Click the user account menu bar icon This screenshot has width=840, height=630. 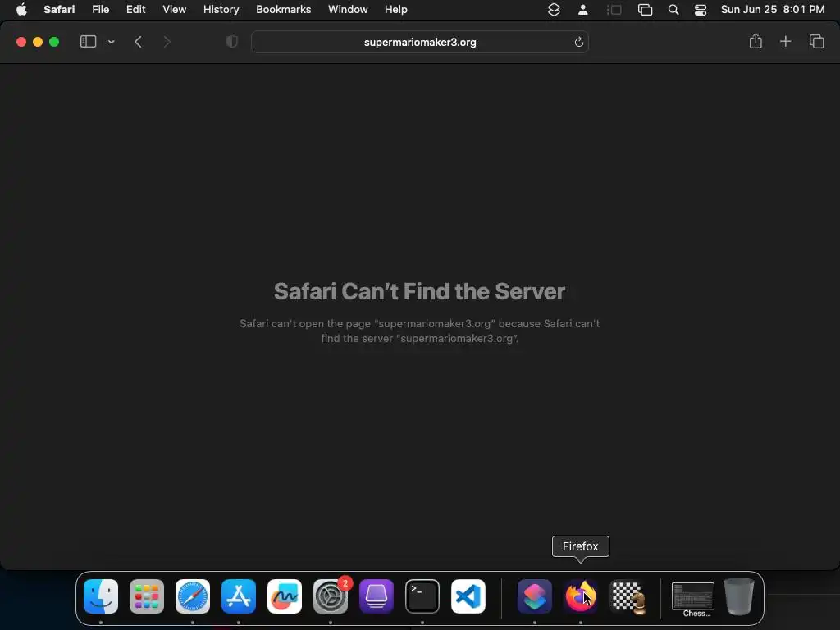click(583, 10)
